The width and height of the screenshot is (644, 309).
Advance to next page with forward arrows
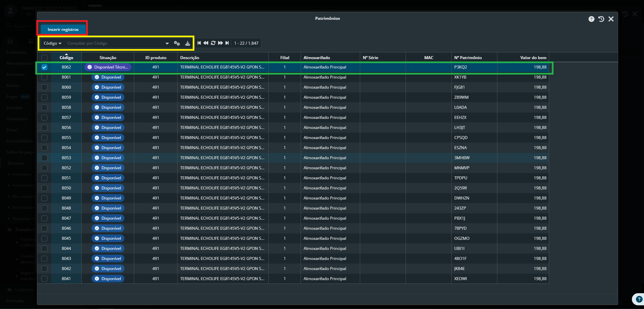(220, 43)
